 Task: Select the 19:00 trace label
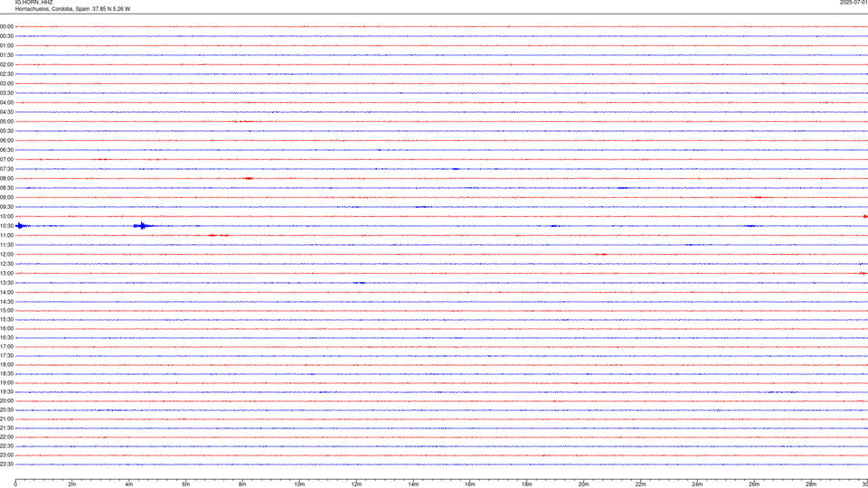click(x=6, y=383)
